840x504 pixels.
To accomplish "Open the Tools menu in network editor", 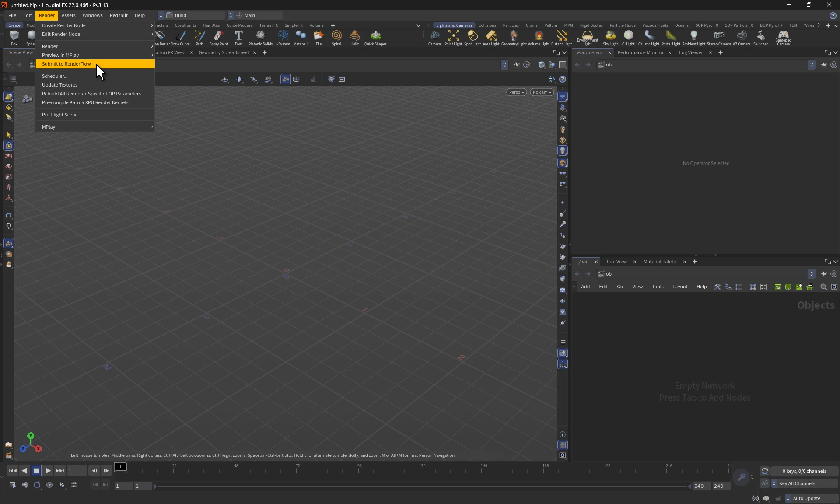I will (x=657, y=287).
